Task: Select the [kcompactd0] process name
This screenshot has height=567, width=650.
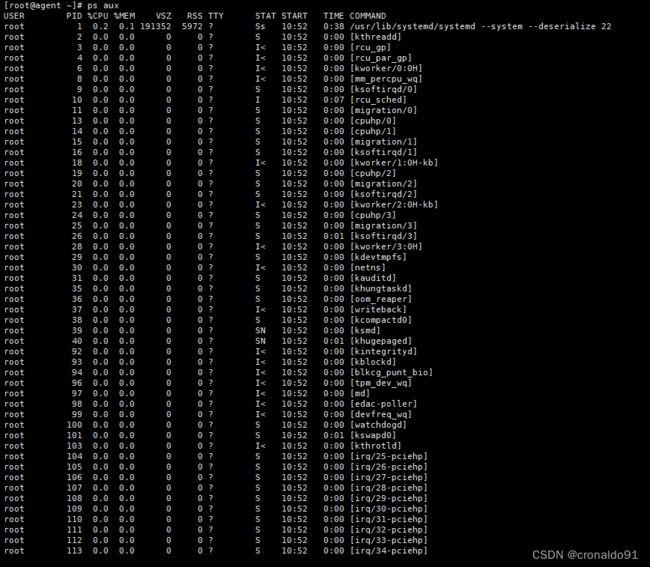Action: coord(381,320)
